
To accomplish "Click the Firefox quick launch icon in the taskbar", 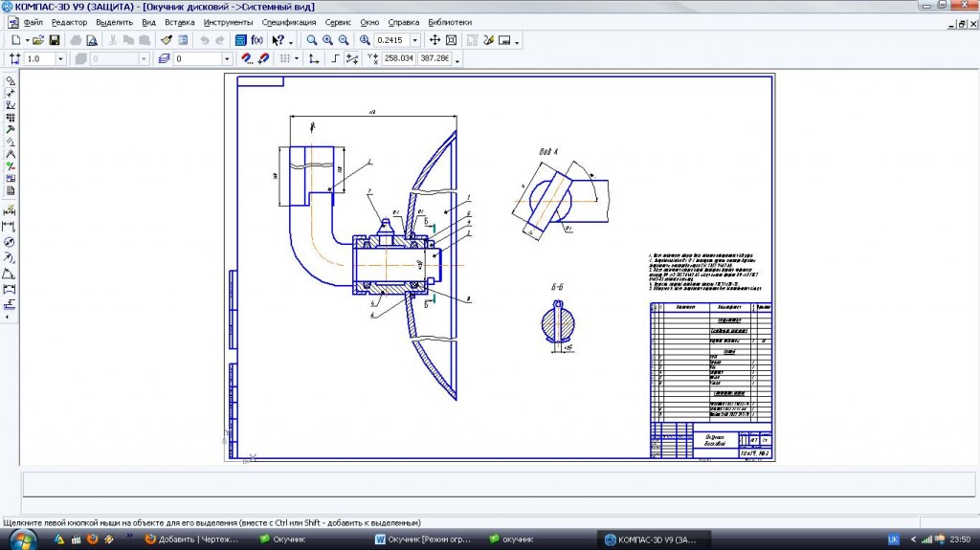I will pos(93,539).
